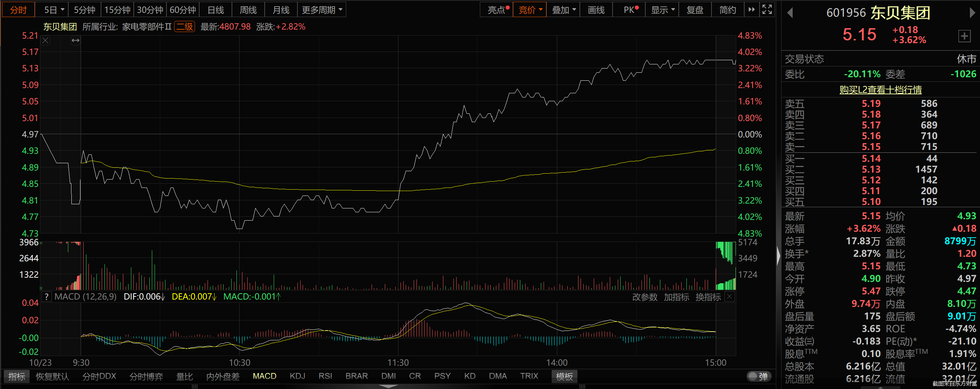This screenshot has height=389, width=980.
Task: Open the 显示 display dropdown
Action: coord(662,9)
